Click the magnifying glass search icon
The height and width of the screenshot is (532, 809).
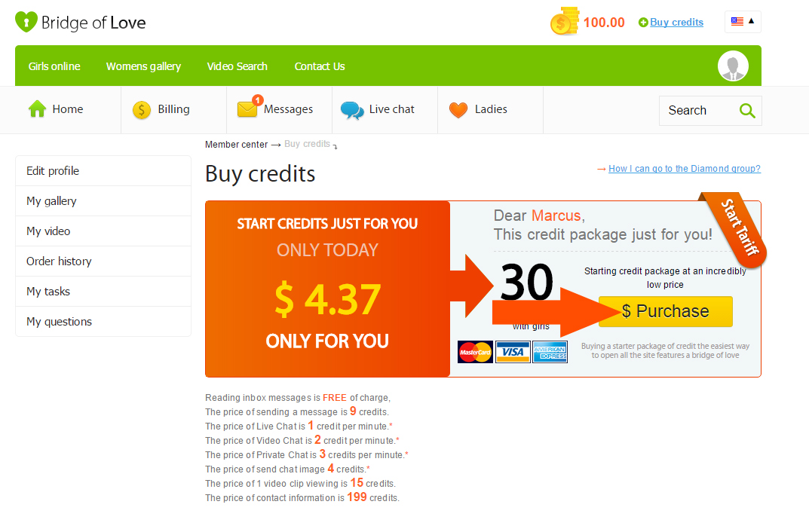click(747, 110)
